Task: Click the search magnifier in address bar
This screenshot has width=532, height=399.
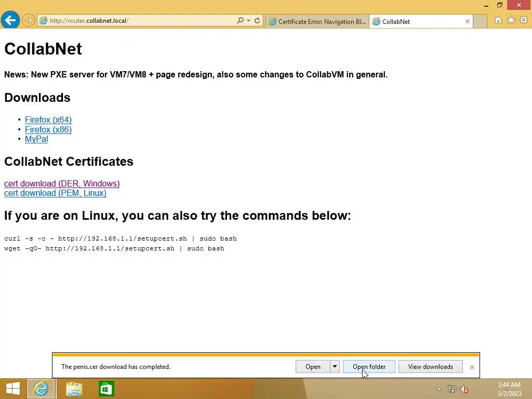Action: point(240,20)
